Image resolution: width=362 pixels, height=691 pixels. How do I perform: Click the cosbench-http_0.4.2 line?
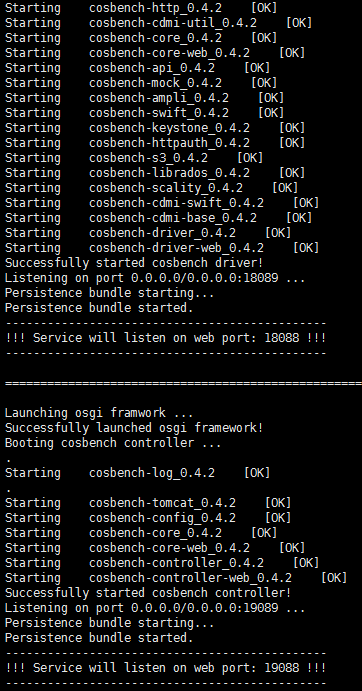click(x=141, y=8)
